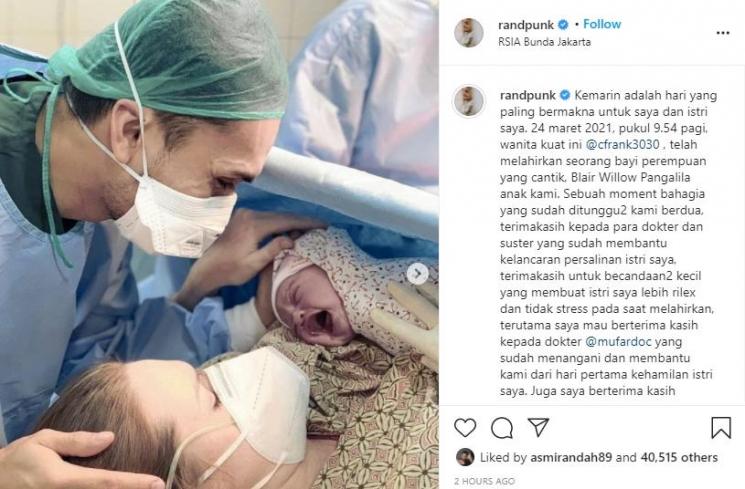Follow the randpunk account
The width and height of the screenshot is (745, 489).
tap(602, 24)
